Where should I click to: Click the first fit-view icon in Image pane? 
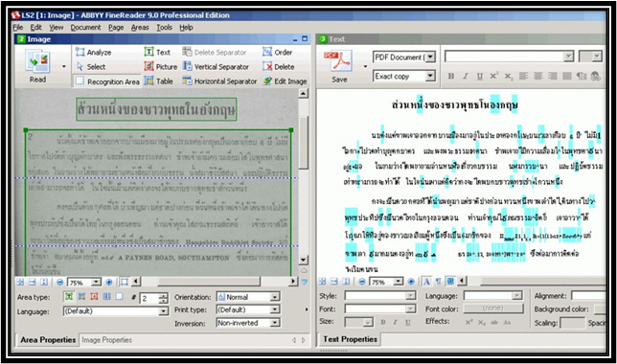[x=20, y=282]
